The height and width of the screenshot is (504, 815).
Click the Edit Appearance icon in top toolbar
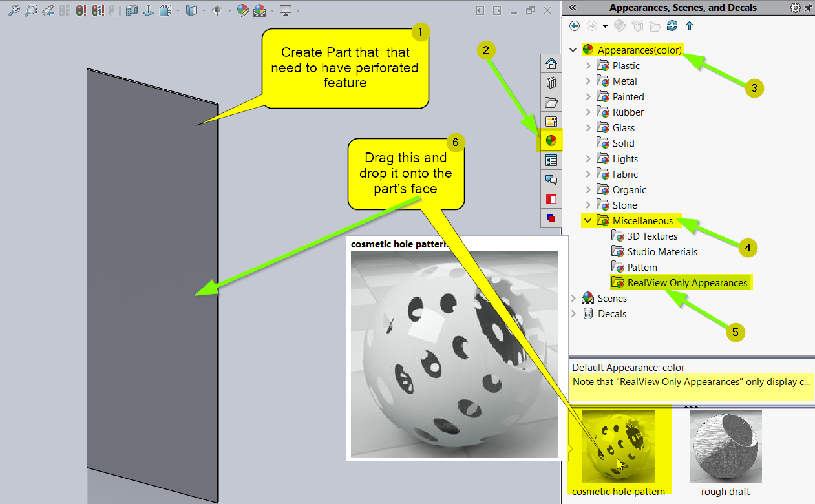coord(243,10)
